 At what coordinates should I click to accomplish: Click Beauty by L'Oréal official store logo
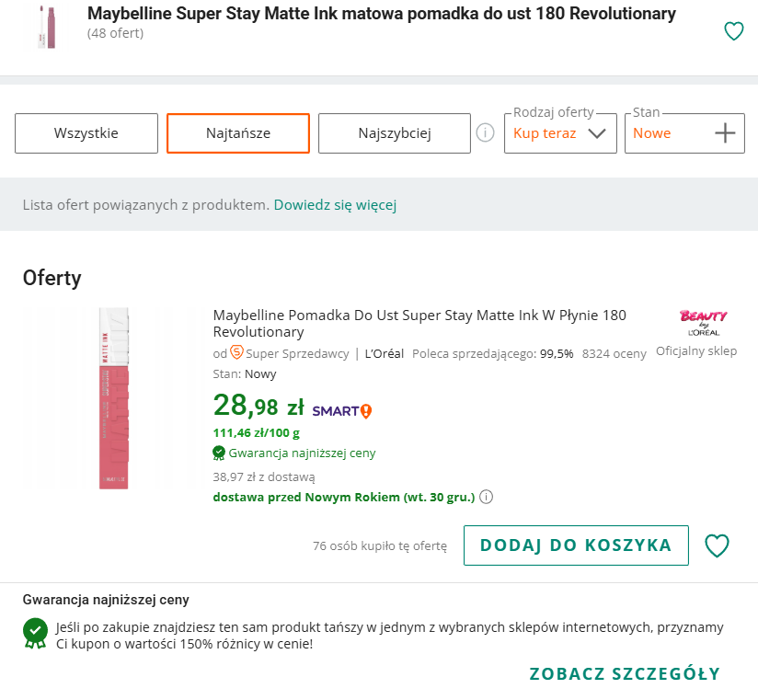coord(703,322)
